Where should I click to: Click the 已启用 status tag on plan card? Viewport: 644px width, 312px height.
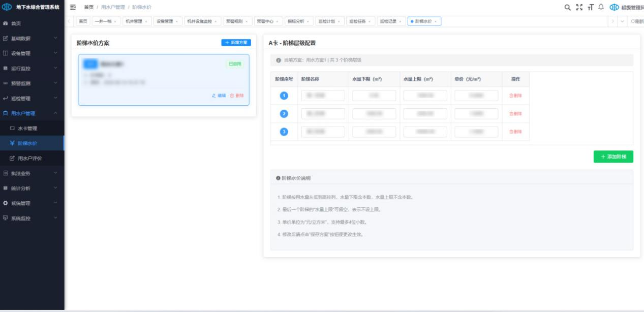click(x=235, y=64)
